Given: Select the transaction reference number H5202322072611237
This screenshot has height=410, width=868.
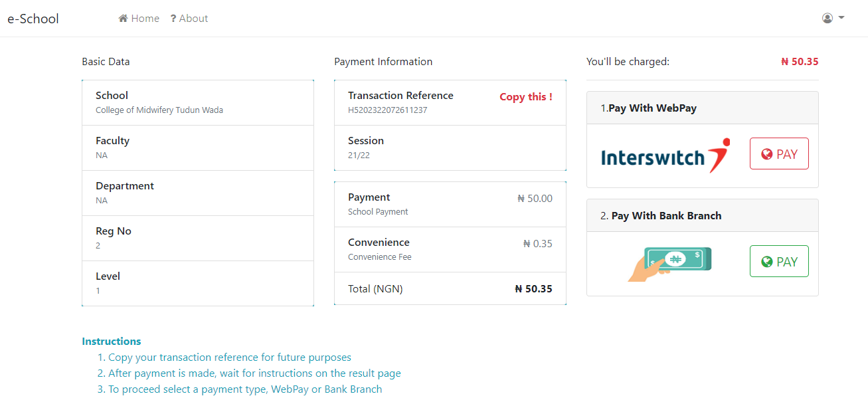Looking at the screenshot, I should point(388,110).
